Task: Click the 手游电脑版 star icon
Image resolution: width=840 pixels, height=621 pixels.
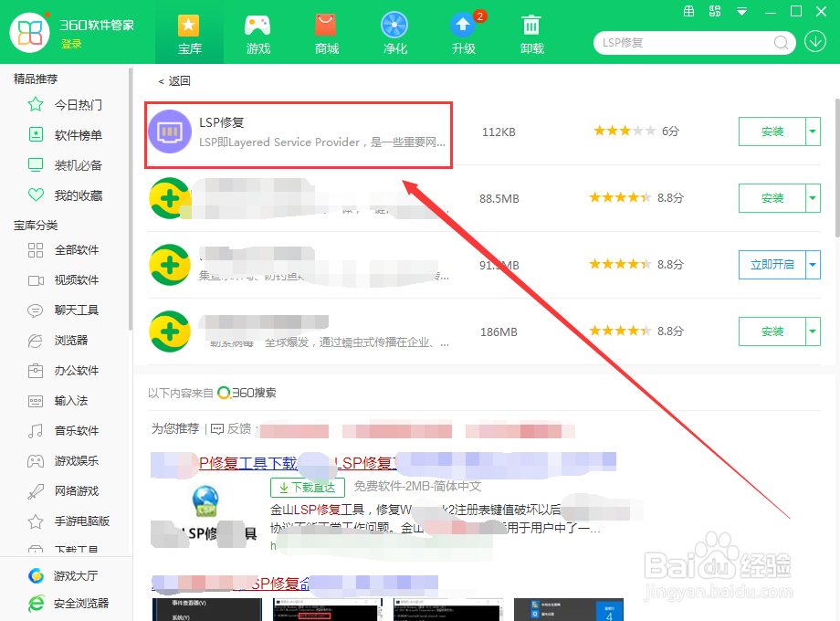Action: point(36,521)
